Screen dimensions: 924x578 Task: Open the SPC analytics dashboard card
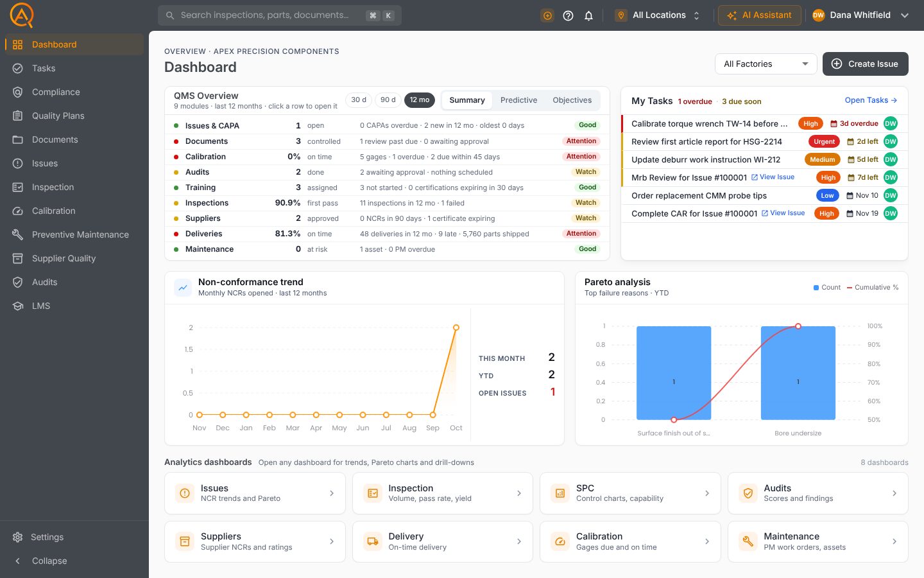(x=631, y=493)
